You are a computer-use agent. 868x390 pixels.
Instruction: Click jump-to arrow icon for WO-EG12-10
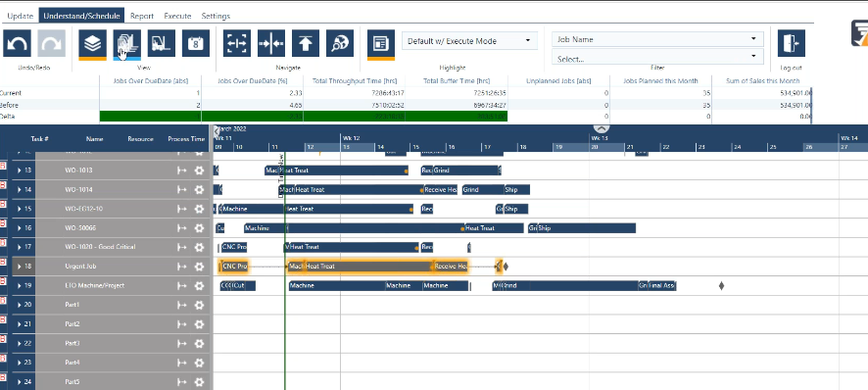click(x=181, y=209)
